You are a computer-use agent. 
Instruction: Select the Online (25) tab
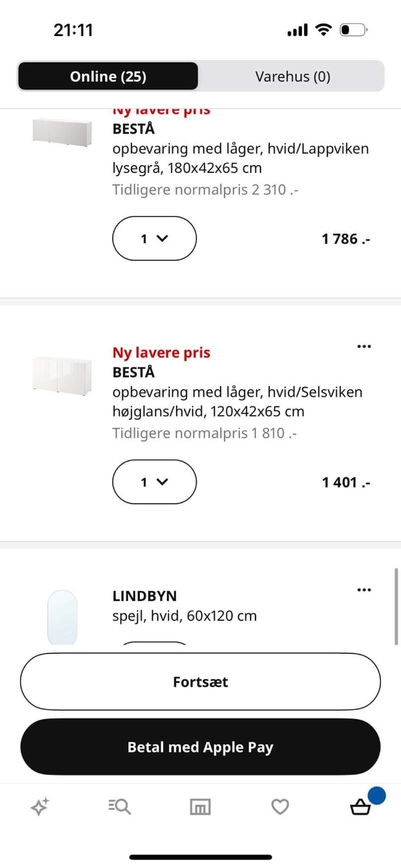pos(108,76)
